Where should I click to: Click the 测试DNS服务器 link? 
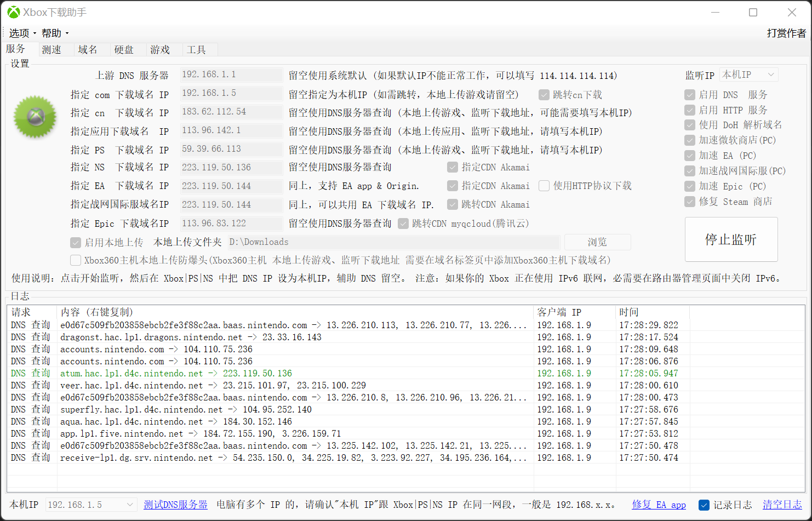pos(175,505)
